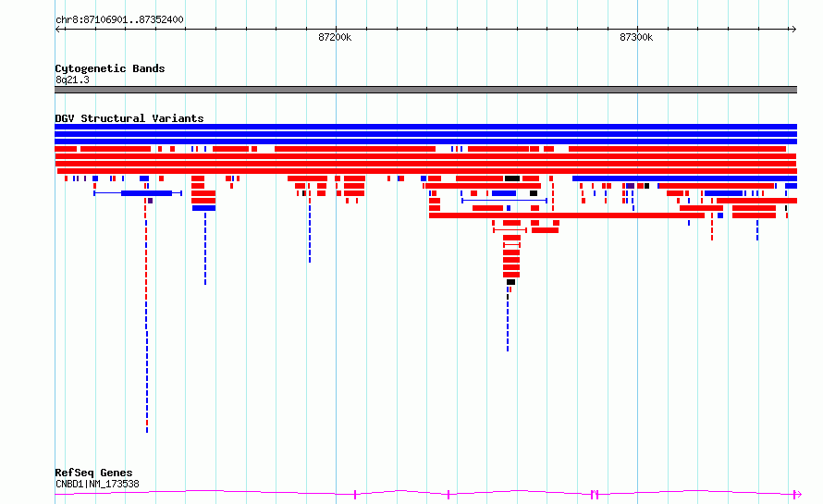The width and height of the screenshot is (823, 504).
Task: Click the 87200k ruler tick label
Action: click(335, 37)
